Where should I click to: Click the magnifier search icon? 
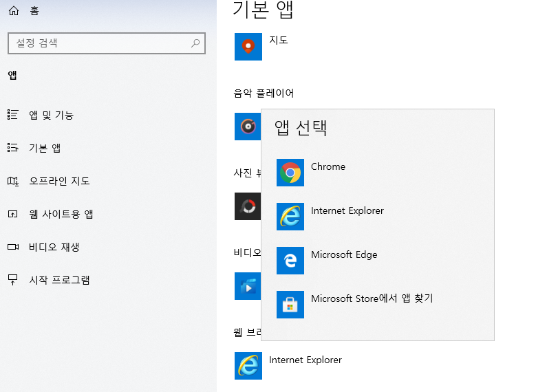point(195,43)
